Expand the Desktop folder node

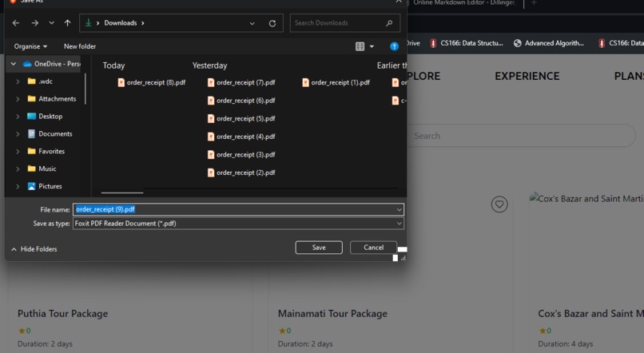point(18,117)
